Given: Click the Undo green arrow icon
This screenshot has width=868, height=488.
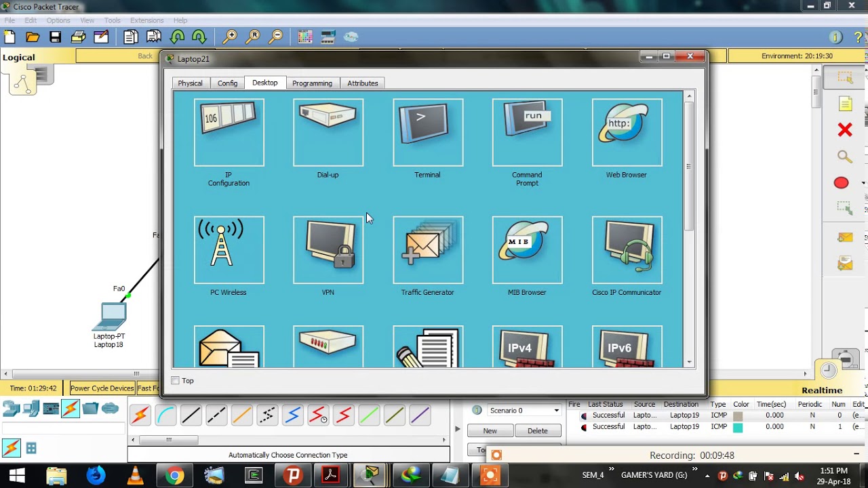Looking at the screenshot, I should tap(177, 37).
